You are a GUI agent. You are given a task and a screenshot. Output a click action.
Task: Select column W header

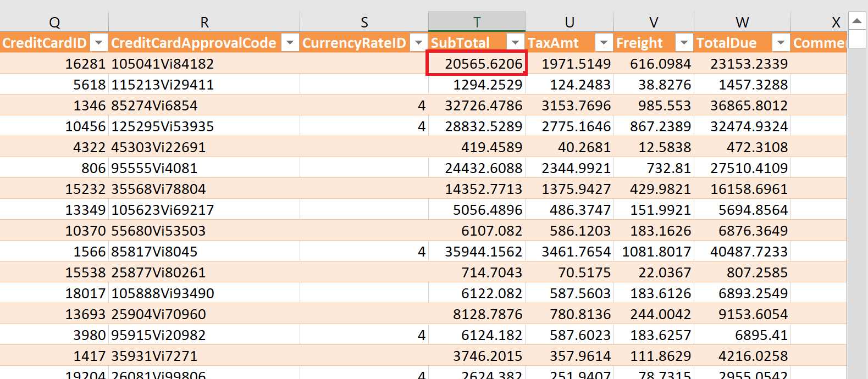pos(742,22)
